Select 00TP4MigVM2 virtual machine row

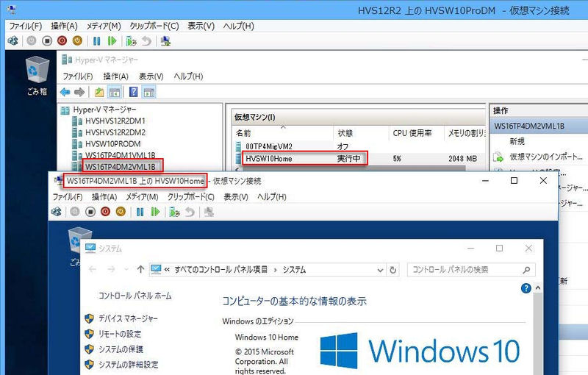click(x=360, y=146)
